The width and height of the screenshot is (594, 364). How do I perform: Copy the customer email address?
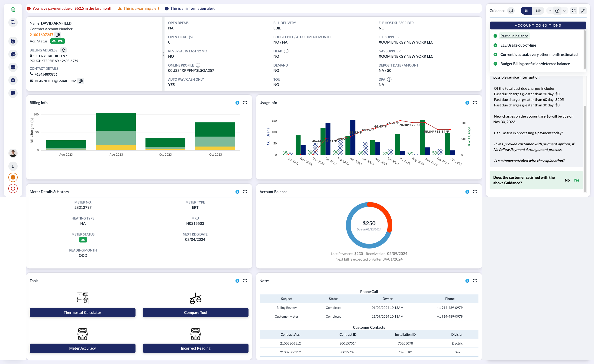point(81,81)
